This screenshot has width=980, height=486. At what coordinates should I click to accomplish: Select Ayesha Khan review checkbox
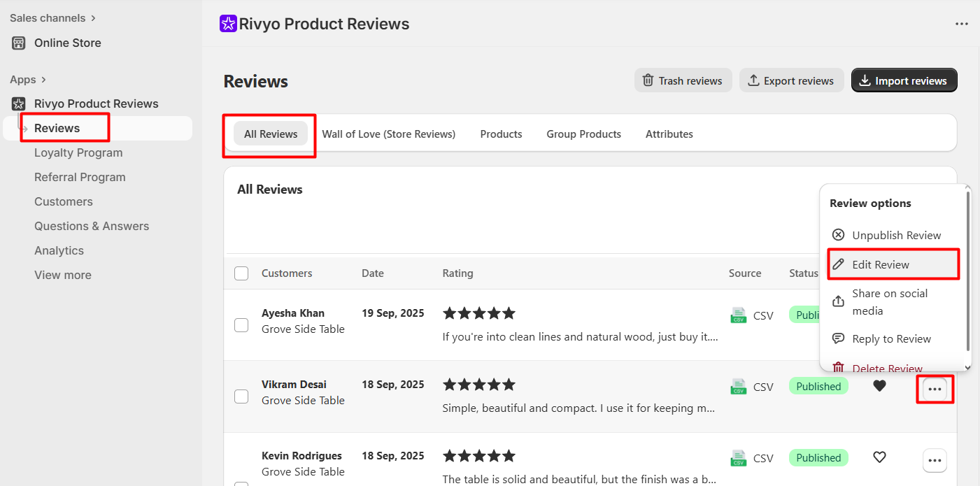pos(241,325)
